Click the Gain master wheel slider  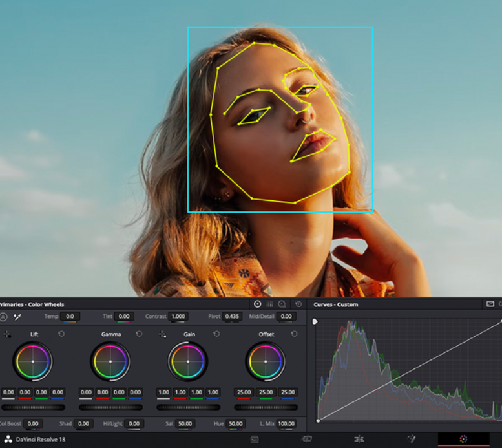[188, 407]
